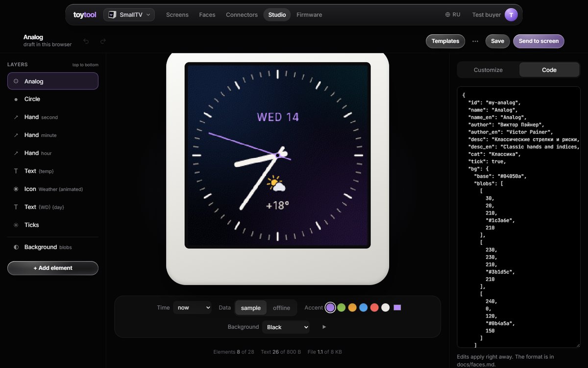Click the toytool logo
Viewport: 588px width, 368px height.
click(x=85, y=15)
